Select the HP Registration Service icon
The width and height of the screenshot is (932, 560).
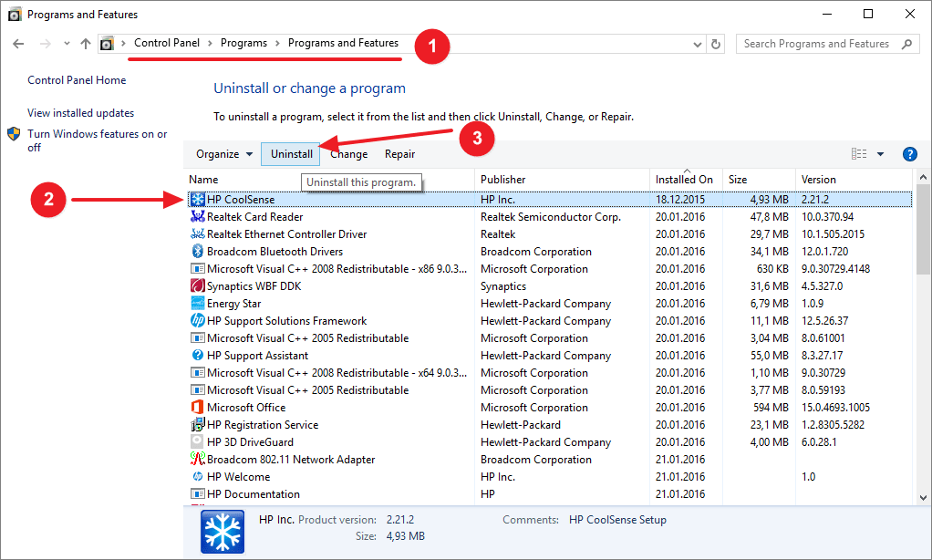[197, 424]
